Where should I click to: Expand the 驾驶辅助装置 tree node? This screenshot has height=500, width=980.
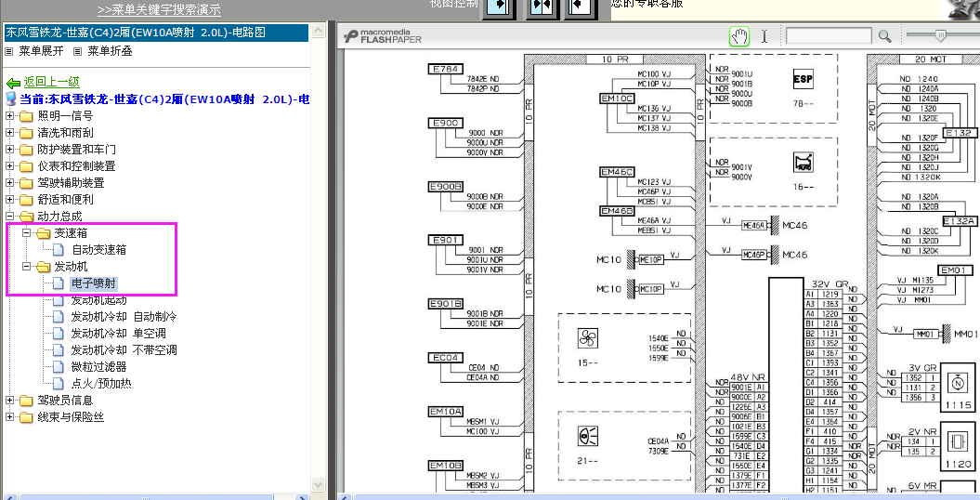click(10, 183)
